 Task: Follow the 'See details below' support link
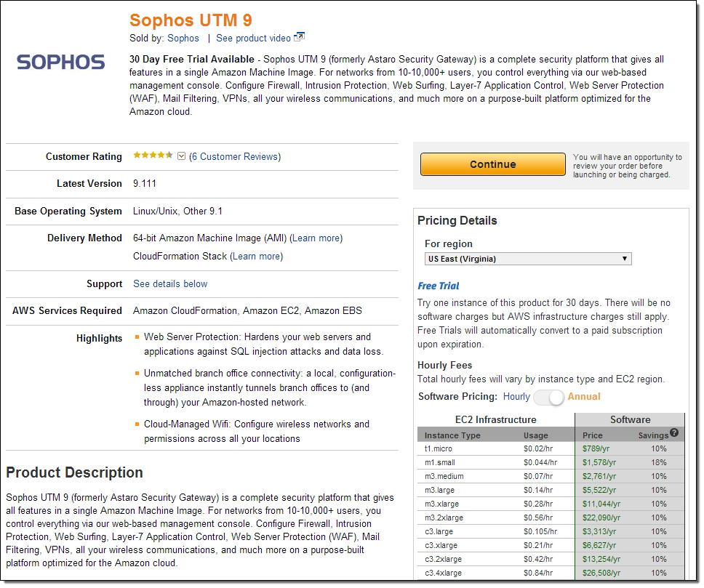pyautogui.click(x=170, y=283)
